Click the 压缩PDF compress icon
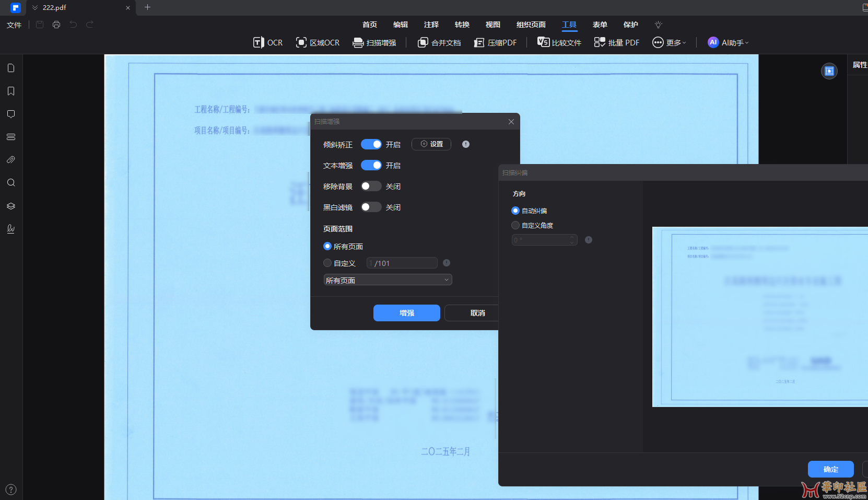 (479, 43)
